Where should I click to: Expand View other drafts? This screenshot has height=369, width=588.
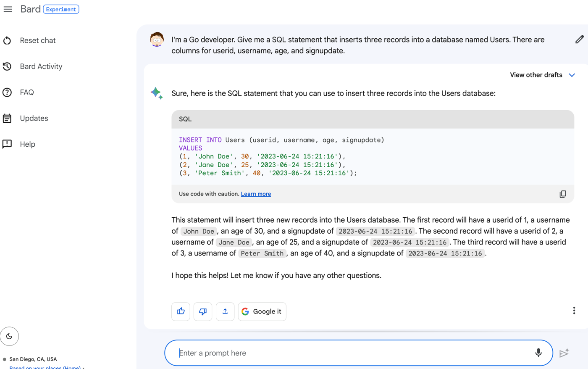point(542,75)
